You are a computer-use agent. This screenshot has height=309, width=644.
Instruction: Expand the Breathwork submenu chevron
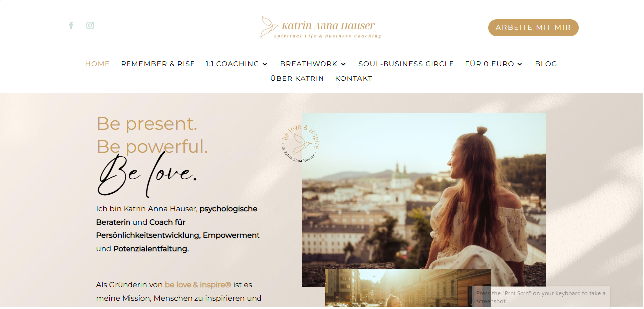pos(343,64)
